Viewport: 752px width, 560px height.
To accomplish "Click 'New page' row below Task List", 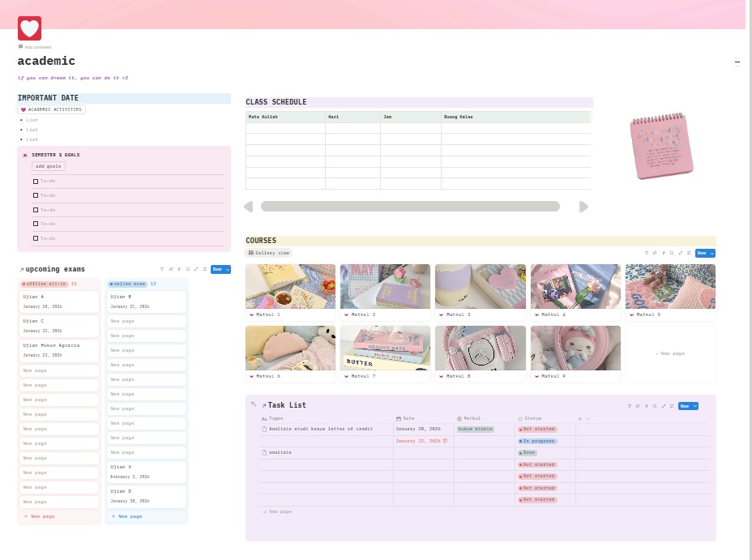I will click(278, 511).
